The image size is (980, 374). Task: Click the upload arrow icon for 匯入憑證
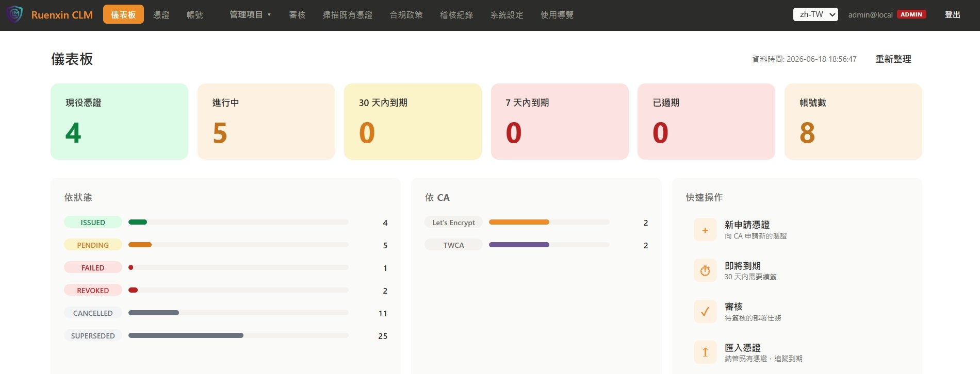(705, 352)
